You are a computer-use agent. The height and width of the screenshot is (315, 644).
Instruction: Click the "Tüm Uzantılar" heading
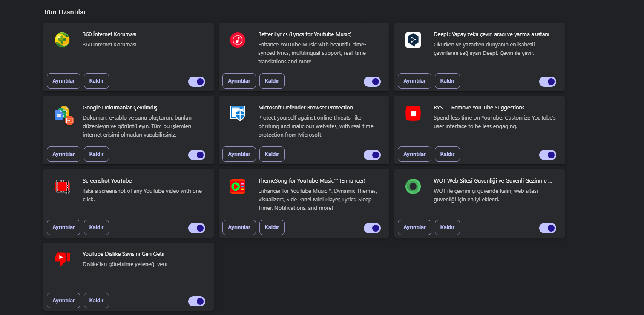(x=65, y=12)
